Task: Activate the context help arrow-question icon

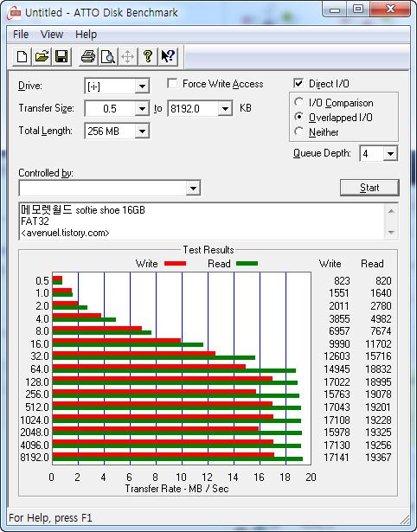Action: pos(168,56)
